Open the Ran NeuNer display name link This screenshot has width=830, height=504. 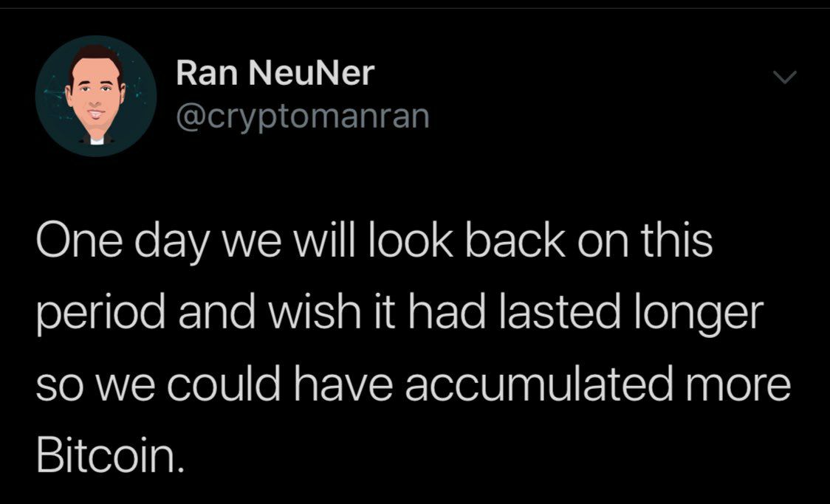(275, 72)
